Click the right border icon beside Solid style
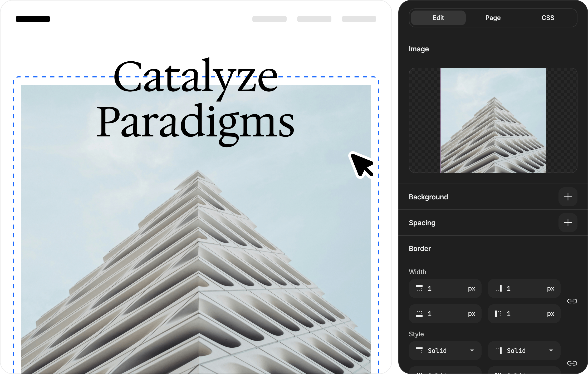 tap(499, 351)
